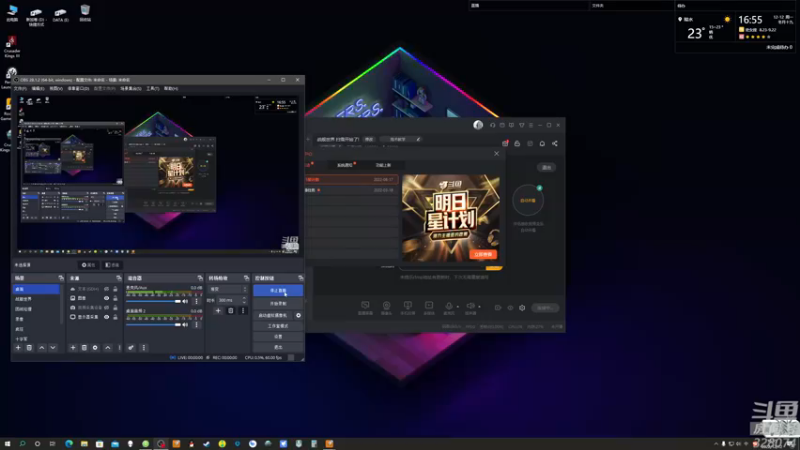Show more options in Sources footer
Image resolution: width=800 pixels, height=450 pixels.
click(x=119, y=347)
